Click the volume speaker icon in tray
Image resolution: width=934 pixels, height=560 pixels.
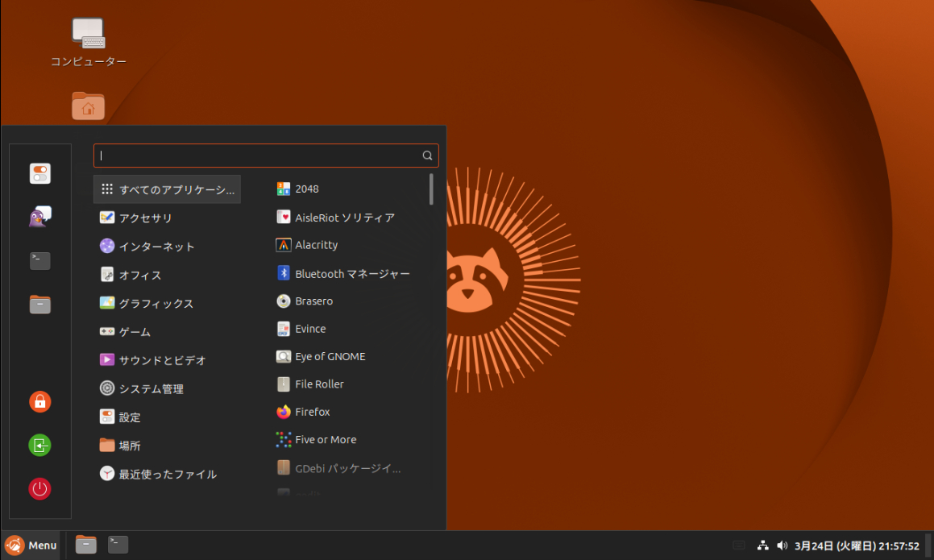point(782,545)
